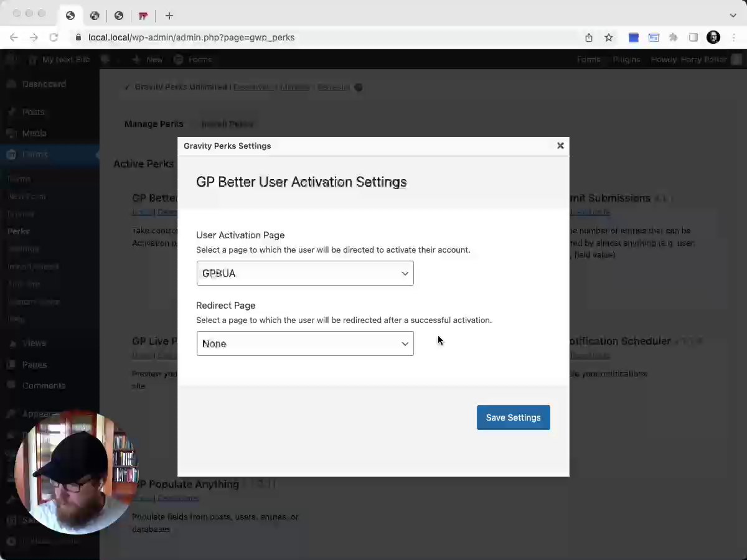
Task: Open Perks submenu item in sidebar
Action: pos(19,231)
